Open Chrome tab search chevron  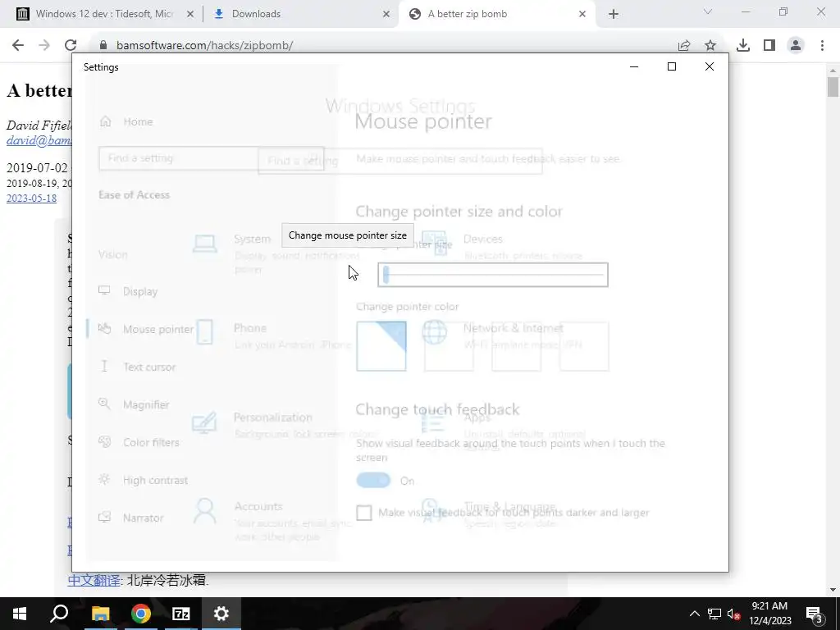click(708, 11)
